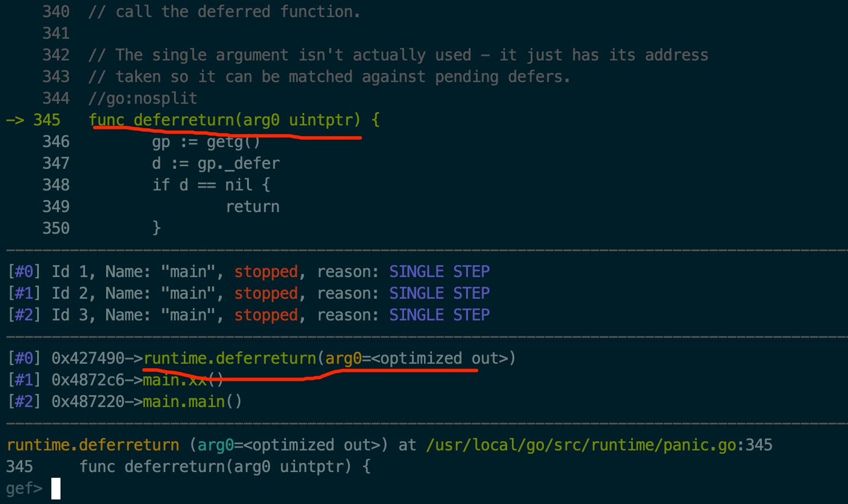
Task: Click the gp := getg() statement
Action: (206, 142)
